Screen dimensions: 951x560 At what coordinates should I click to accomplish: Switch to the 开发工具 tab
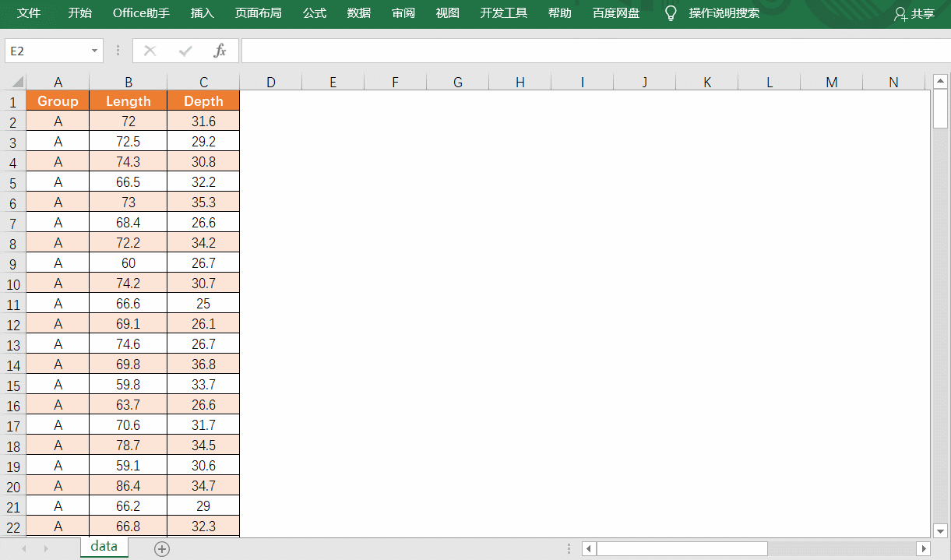pos(504,13)
